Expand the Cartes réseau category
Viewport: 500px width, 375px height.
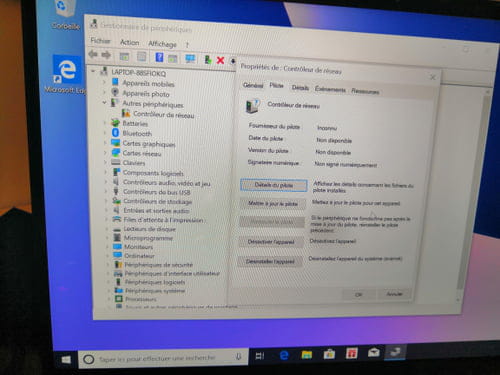tap(105, 153)
